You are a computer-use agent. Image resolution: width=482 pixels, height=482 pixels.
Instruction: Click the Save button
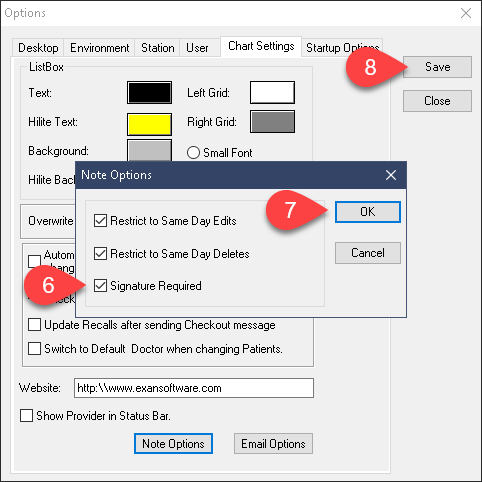click(x=437, y=67)
